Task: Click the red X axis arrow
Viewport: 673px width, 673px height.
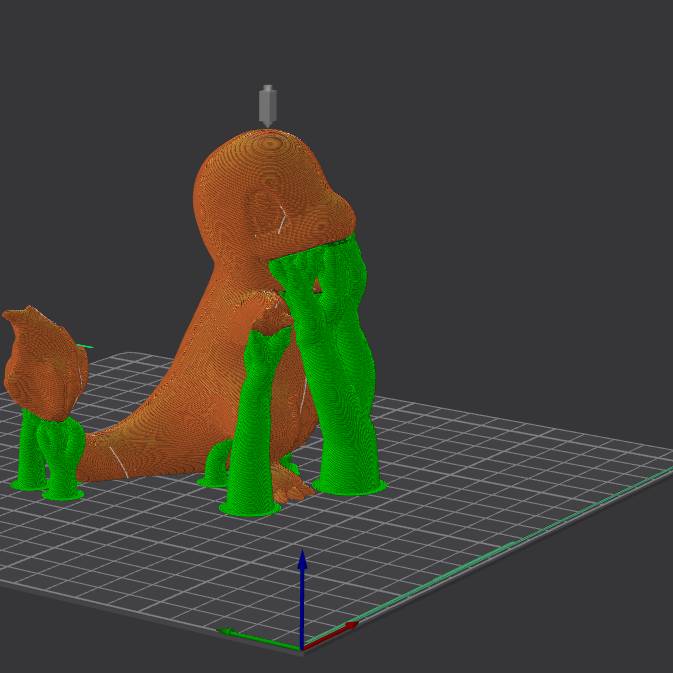Action: coord(331,634)
